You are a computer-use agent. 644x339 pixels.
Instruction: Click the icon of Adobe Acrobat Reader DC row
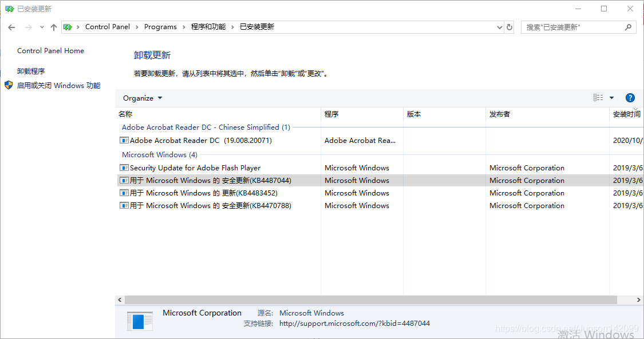tap(124, 140)
